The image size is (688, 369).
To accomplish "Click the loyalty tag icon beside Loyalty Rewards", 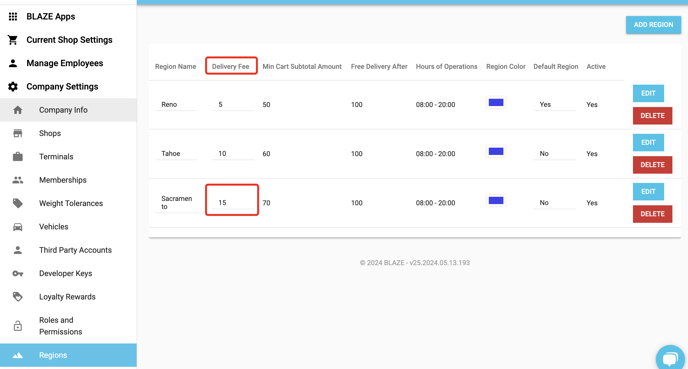I will pos(18,297).
